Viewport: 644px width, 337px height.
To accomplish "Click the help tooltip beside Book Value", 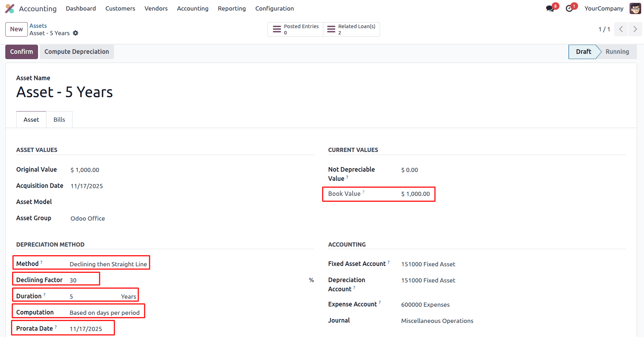I will [364, 192].
